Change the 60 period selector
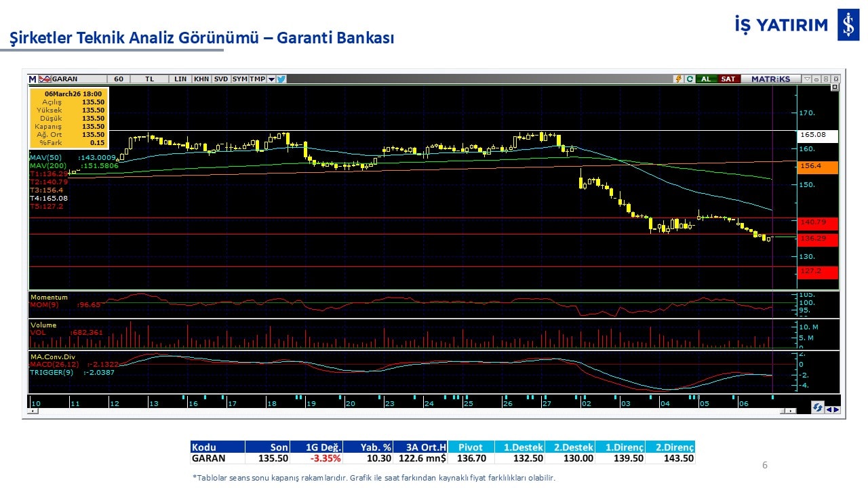868x488 pixels. [x=119, y=79]
